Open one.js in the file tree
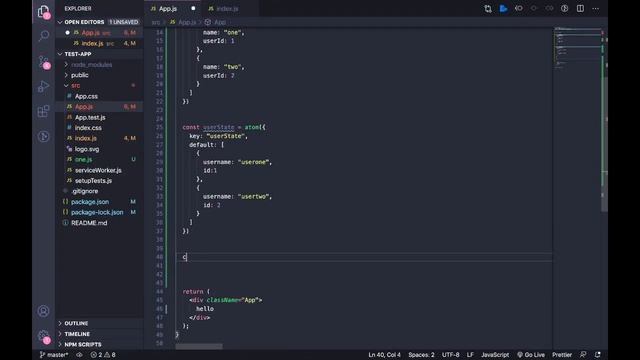Image resolution: width=640 pixels, height=360 pixels. click(83, 160)
